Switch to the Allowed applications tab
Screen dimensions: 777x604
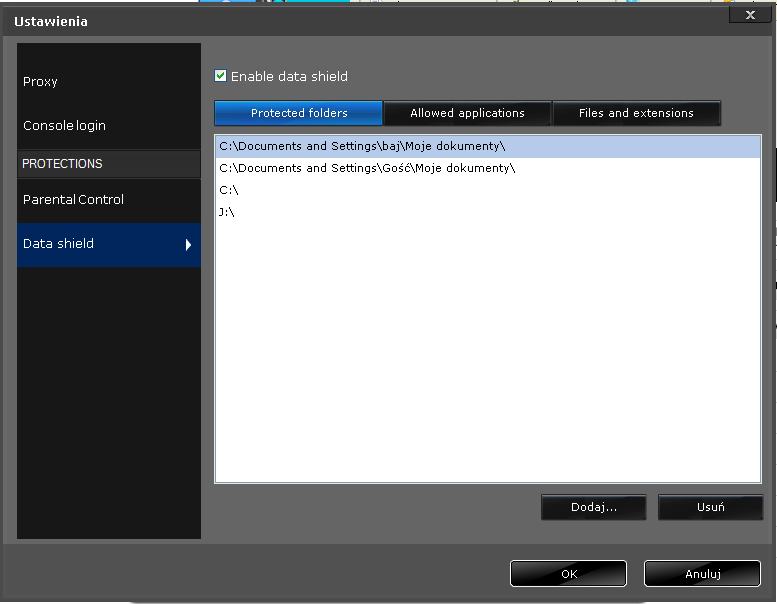point(467,113)
